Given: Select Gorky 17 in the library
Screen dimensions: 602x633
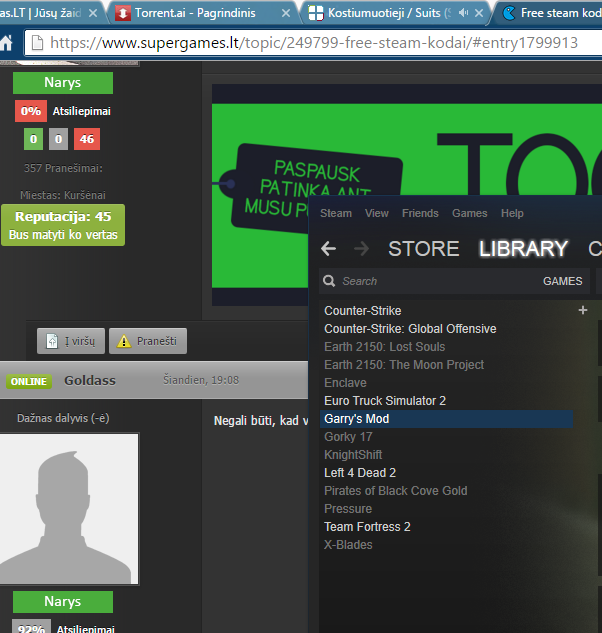Looking at the screenshot, I should [348, 436].
